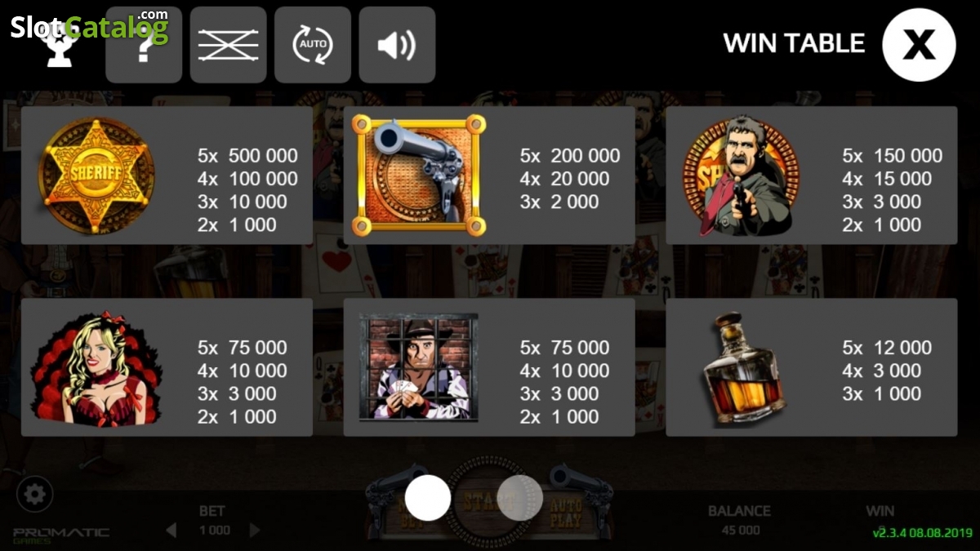
Task: Click the prisoner behind bars symbol
Action: 419,367
